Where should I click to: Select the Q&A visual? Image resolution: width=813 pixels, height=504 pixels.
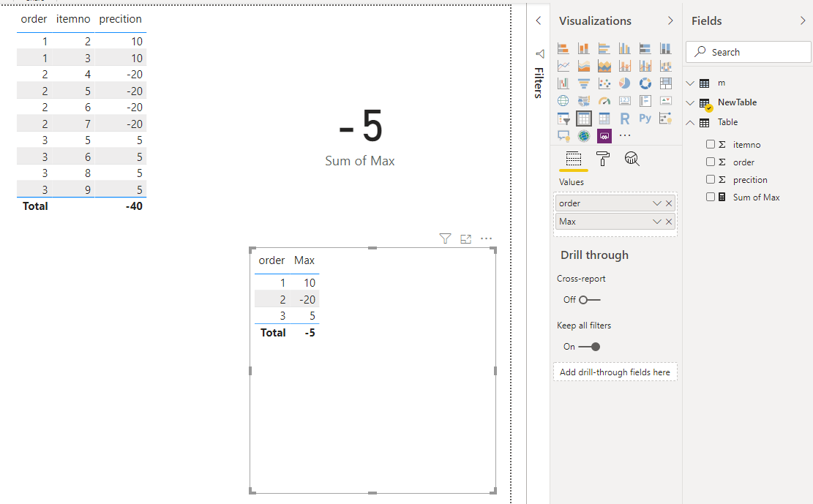[563, 136]
